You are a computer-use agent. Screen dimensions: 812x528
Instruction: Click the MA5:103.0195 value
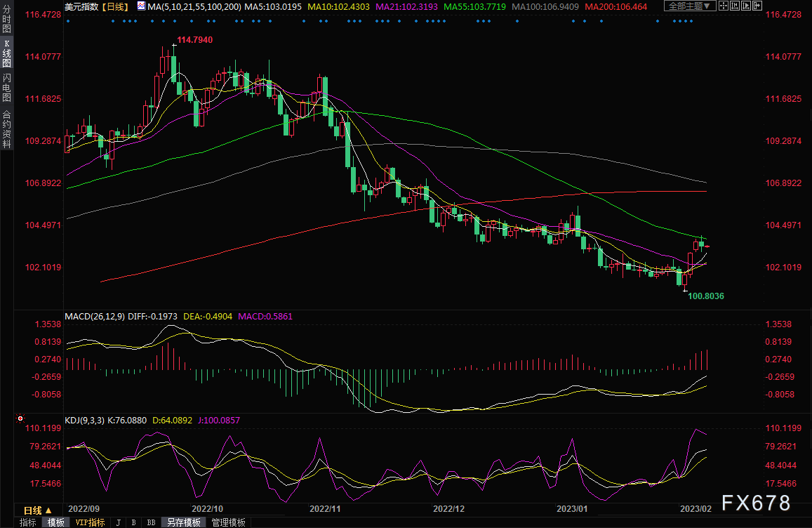273,7
